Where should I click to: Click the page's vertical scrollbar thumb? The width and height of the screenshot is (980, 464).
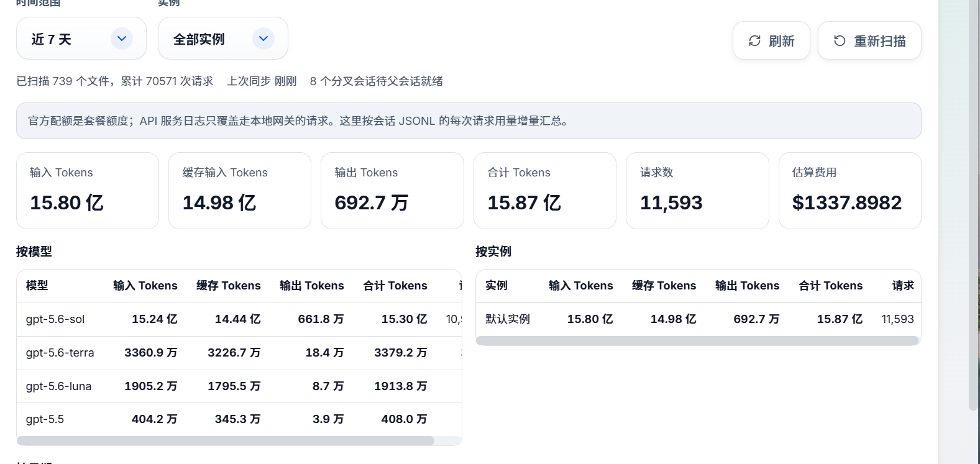tap(973, 205)
